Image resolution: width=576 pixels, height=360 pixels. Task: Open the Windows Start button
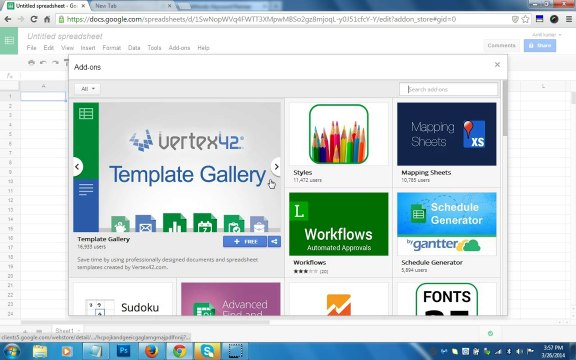pyautogui.click(x=11, y=352)
